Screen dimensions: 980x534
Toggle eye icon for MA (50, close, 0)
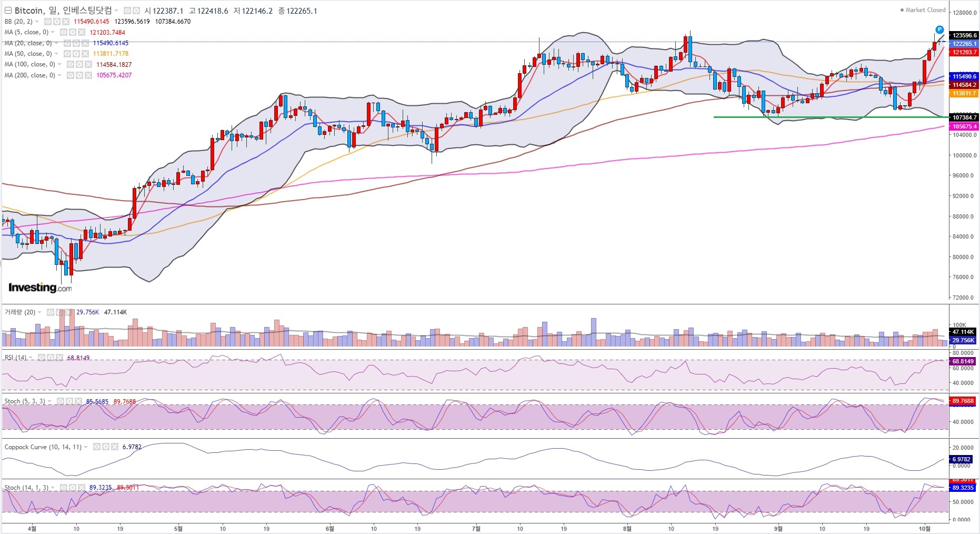pyautogui.click(x=67, y=54)
